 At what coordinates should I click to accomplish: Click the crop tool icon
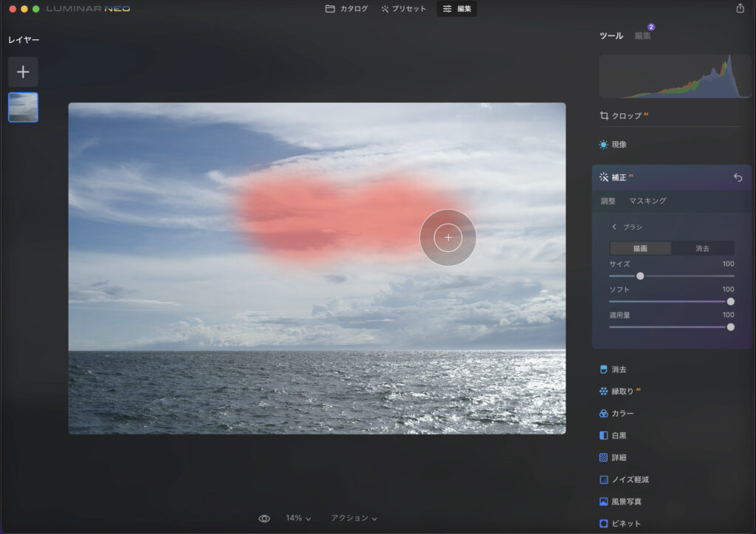tap(604, 116)
